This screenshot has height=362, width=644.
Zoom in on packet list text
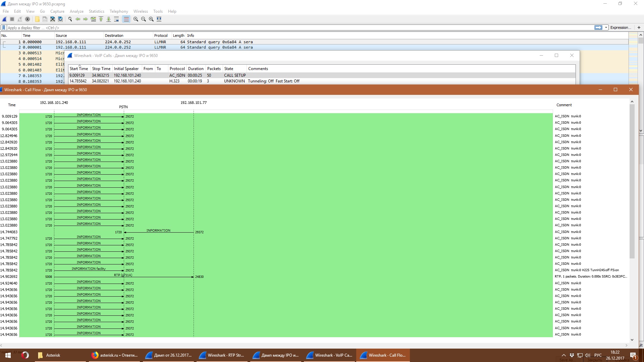click(x=136, y=19)
